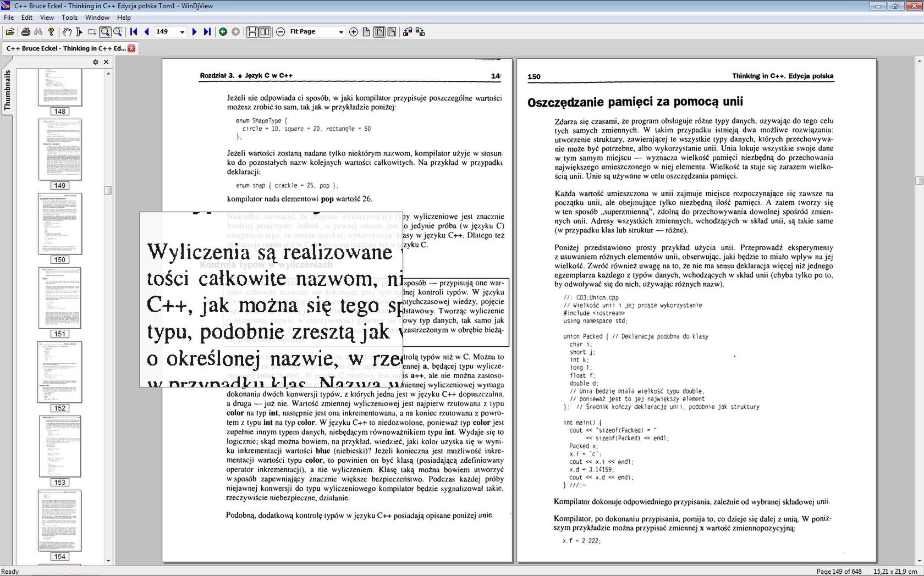Open a file with the folder icon
924x576 pixels.
tap(10, 32)
